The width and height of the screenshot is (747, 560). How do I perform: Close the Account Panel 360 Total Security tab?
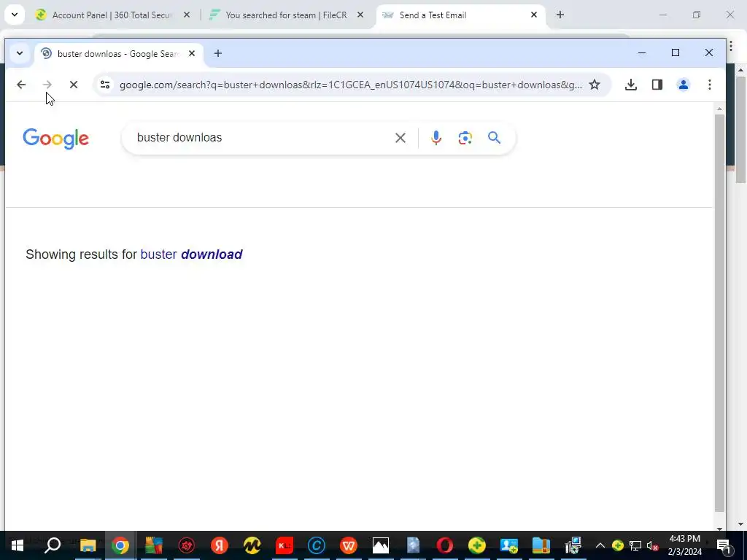tap(187, 15)
